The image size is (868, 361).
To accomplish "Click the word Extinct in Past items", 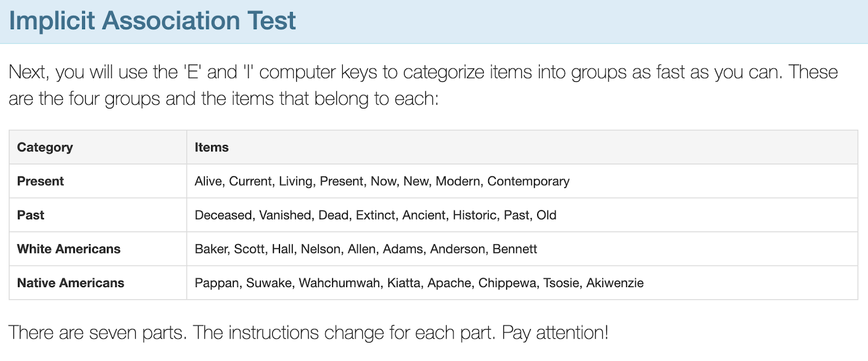I will (375, 216).
